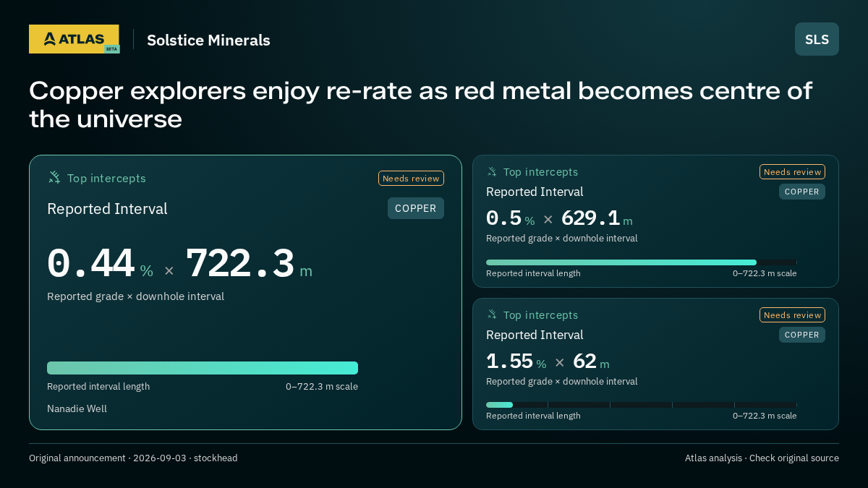Select COPPER tag on the 0.5% card
Image resolution: width=868 pixels, height=488 pixels.
[802, 192]
